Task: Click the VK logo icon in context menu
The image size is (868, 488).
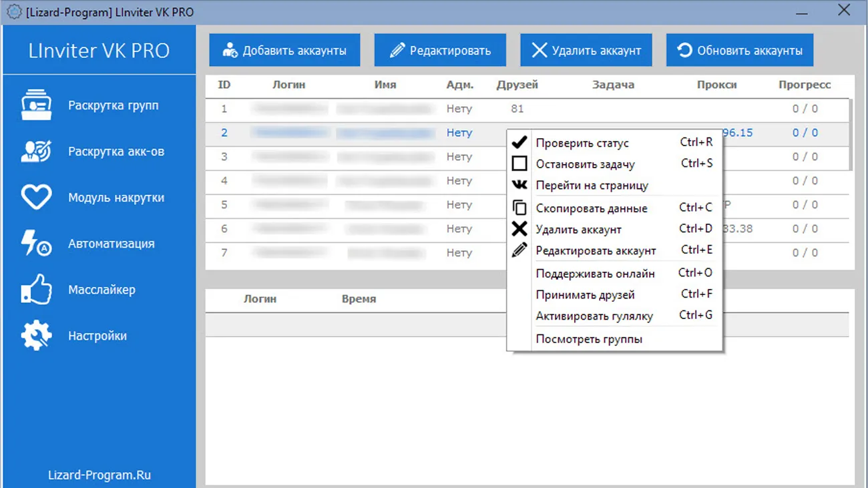Action: coord(519,186)
